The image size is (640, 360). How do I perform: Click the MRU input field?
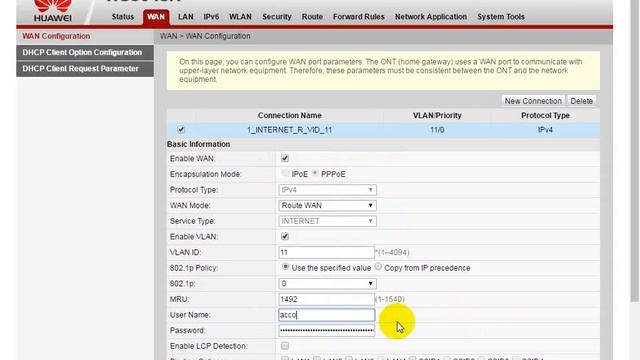tap(327, 299)
